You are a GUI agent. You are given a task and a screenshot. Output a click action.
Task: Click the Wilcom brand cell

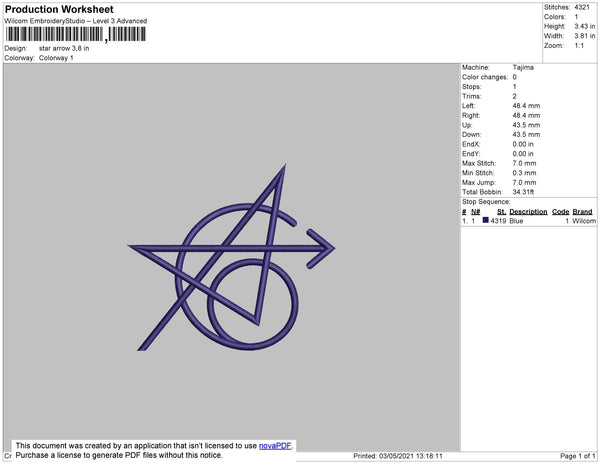point(584,221)
